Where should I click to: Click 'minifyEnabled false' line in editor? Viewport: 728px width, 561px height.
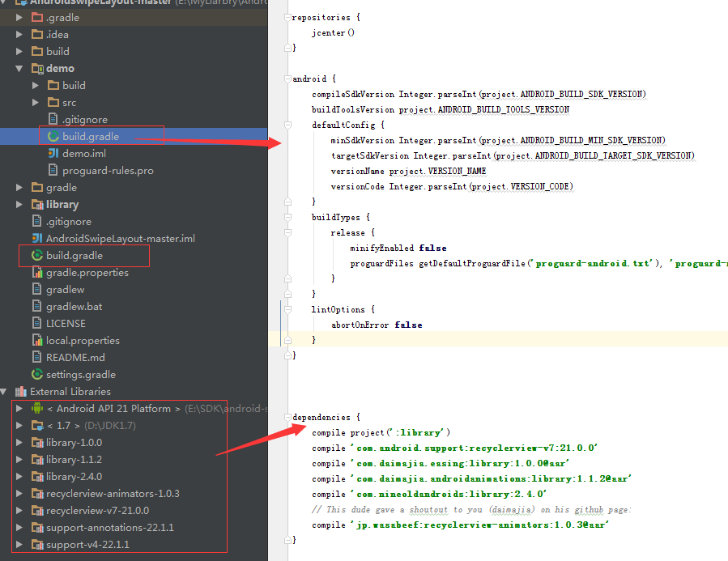point(398,249)
